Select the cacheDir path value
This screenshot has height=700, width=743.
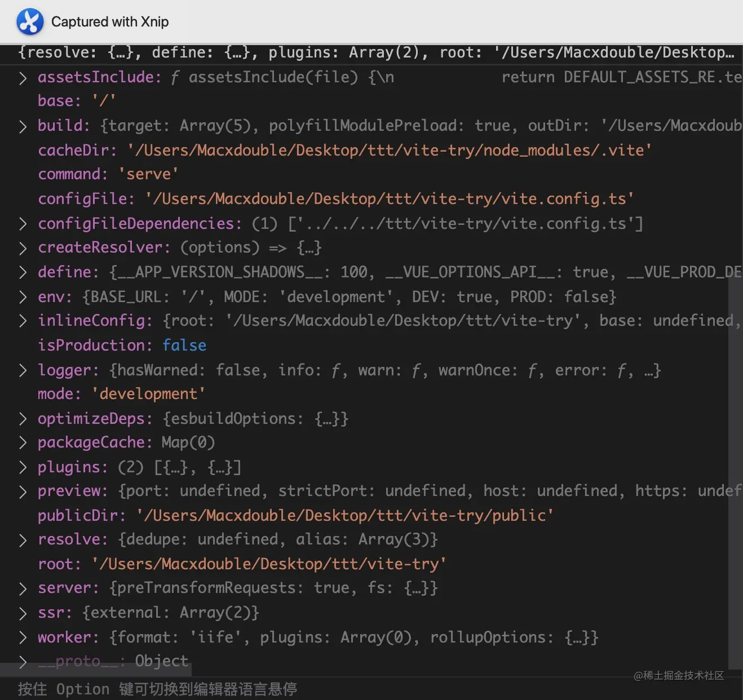point(390,150)
